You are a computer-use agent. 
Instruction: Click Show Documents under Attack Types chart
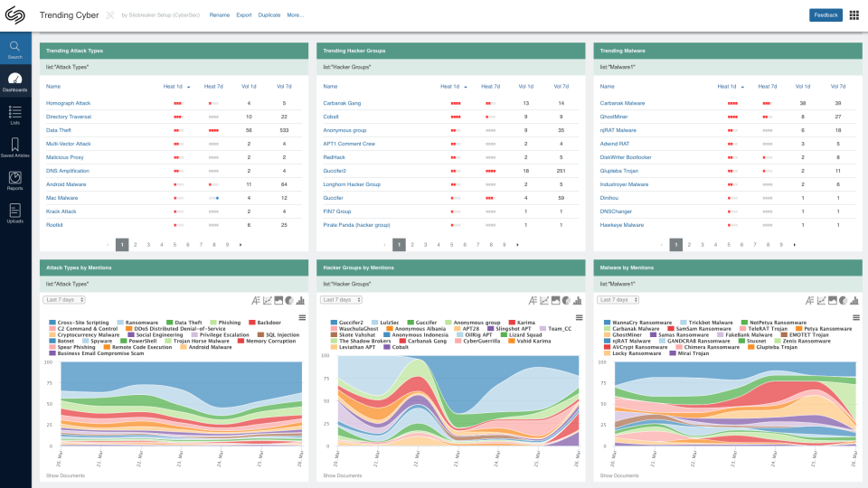click(65, 475)
